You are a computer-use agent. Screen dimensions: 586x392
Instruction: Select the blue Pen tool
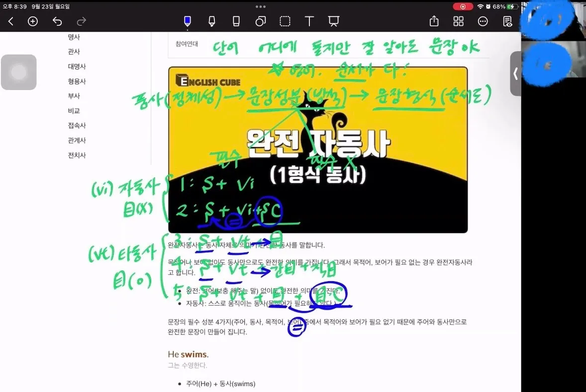[x=188, y=21]
